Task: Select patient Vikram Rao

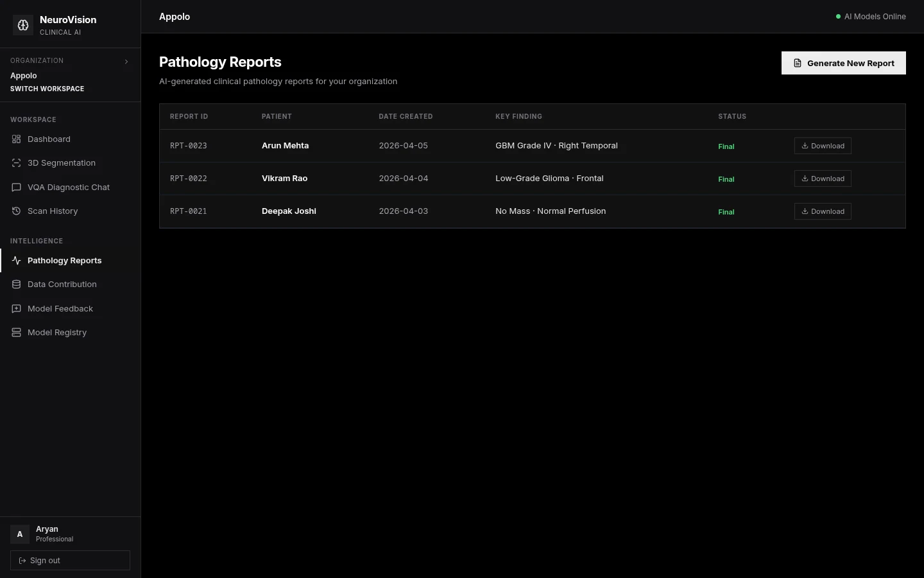Action: tap(284, 179)
